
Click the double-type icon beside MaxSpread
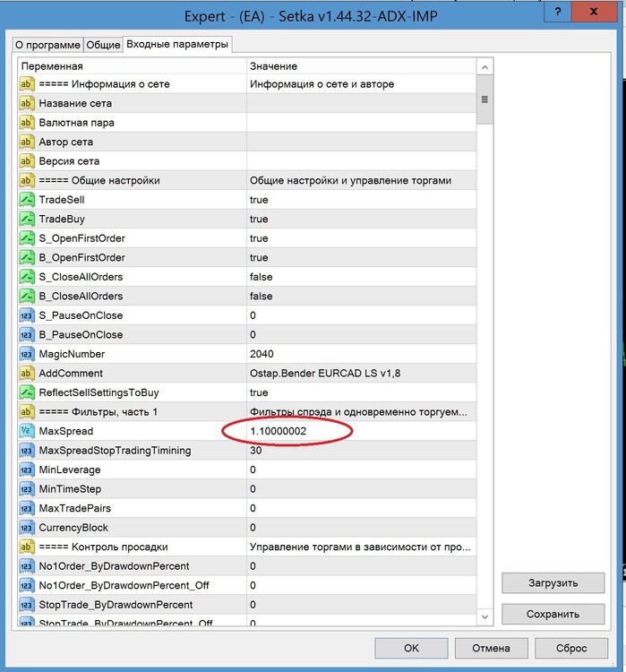(x=27, y=431)
